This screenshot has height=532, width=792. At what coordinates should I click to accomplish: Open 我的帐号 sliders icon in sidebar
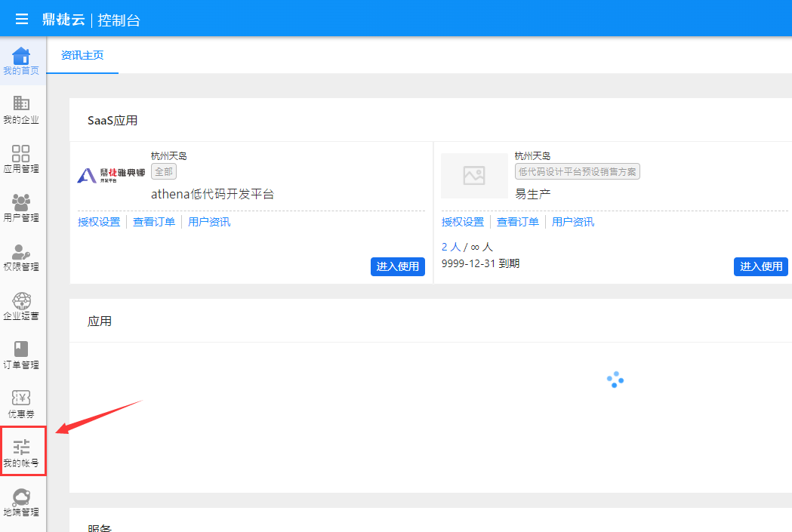(x=22, y=447)
